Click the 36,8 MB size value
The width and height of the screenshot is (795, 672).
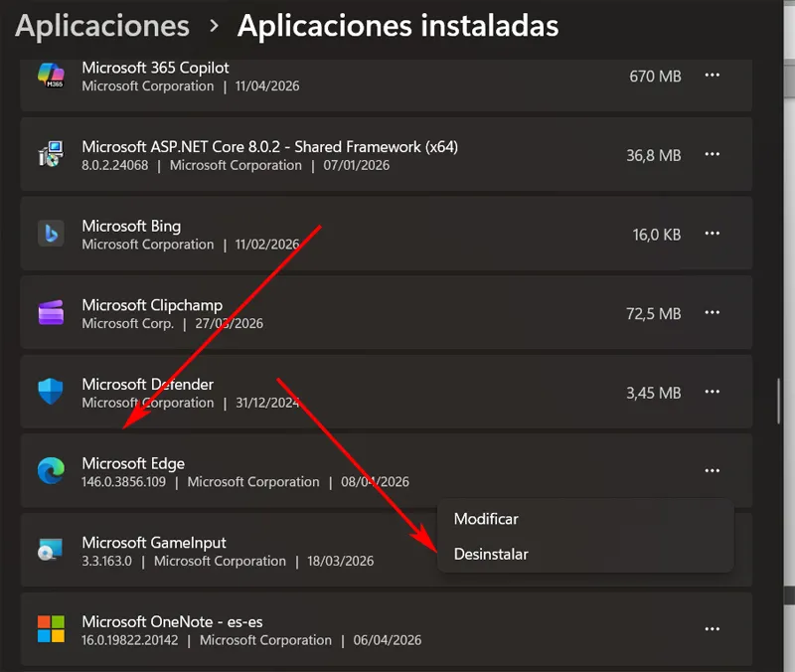click(x=654, y=155)
